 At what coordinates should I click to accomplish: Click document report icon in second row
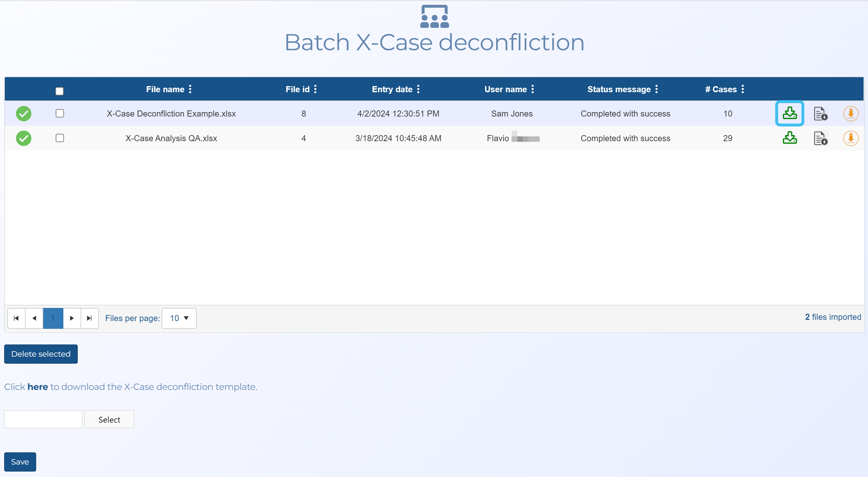tap(820, 138)
